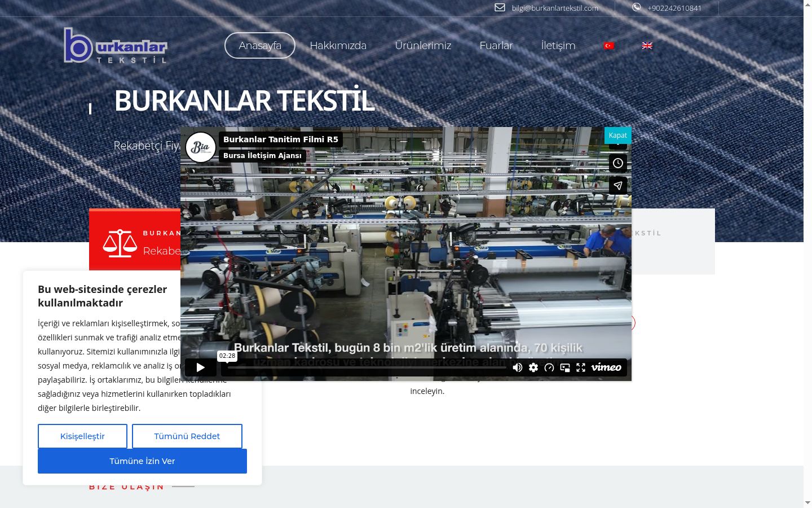
Task: Open the Hakkımızda menu item
Action: 338,46
